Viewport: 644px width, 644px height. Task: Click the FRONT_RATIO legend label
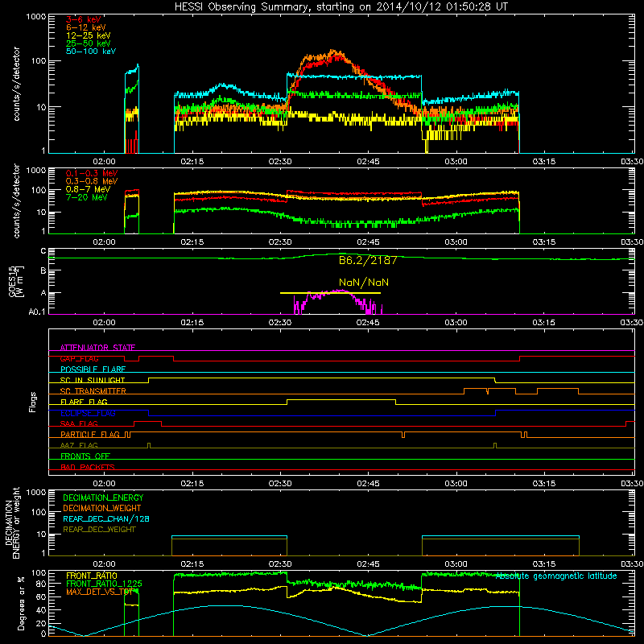click(92, 576)
